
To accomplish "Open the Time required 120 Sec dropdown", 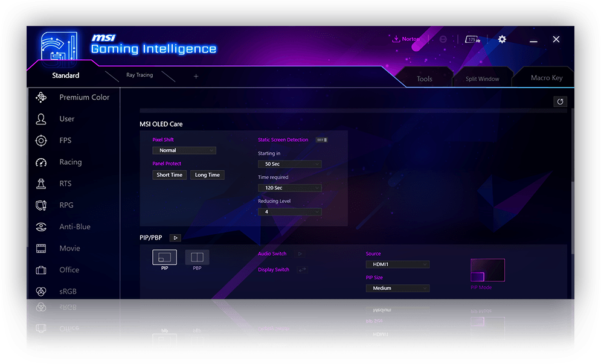I will point(289,188).
